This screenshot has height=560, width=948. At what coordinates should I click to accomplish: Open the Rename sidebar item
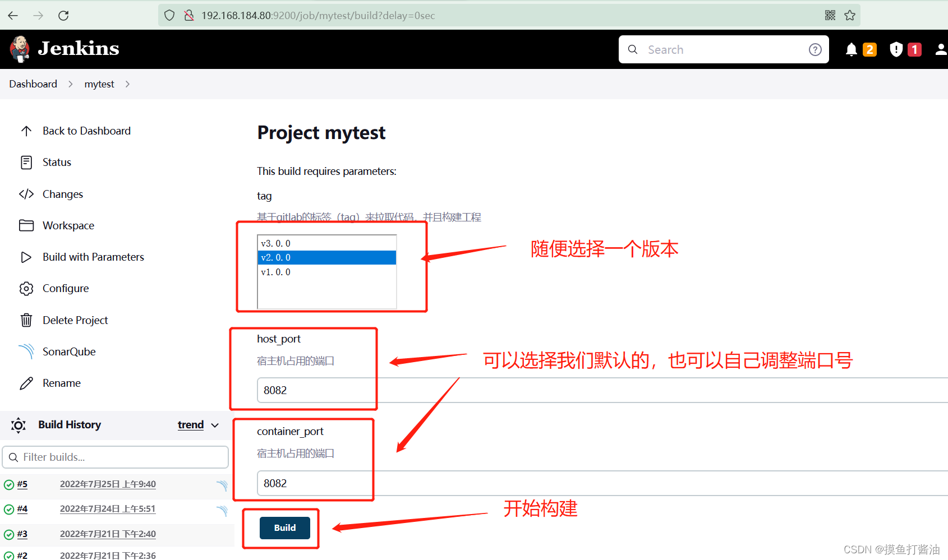tap(62, 383)
